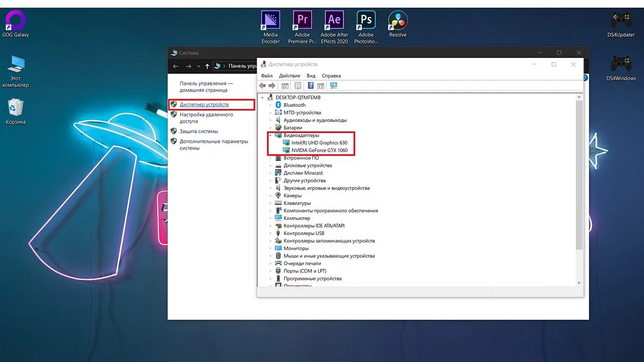Launch Adobe Premiere Pro shortcut
The width and height of the screenshot is (644, 362).
click(x=302, y=27)
